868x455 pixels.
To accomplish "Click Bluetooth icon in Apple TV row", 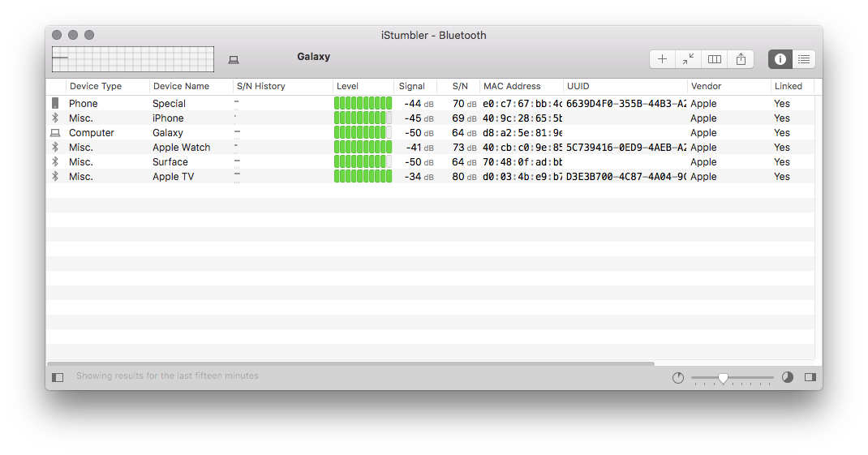I will pyautogui.click(x=55, y=177).
